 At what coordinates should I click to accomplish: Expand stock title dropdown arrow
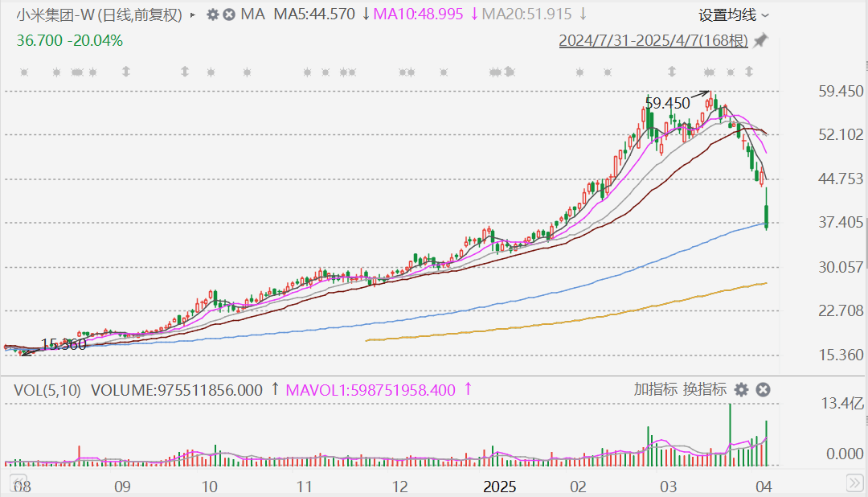193,14
